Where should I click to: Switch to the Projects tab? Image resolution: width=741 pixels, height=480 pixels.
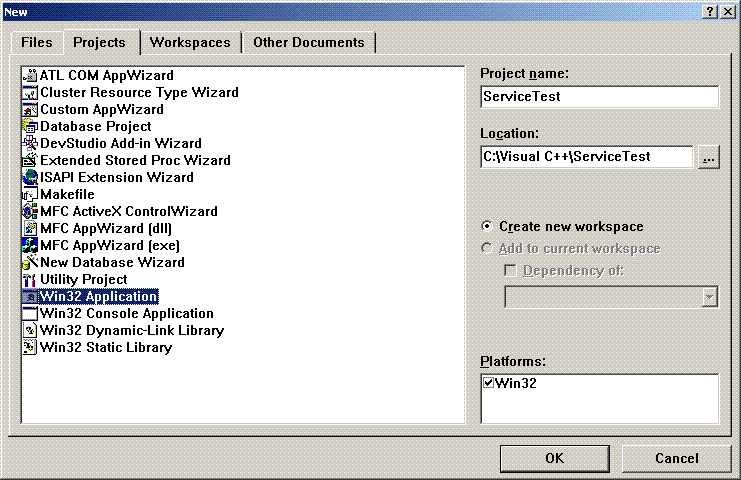100,43
